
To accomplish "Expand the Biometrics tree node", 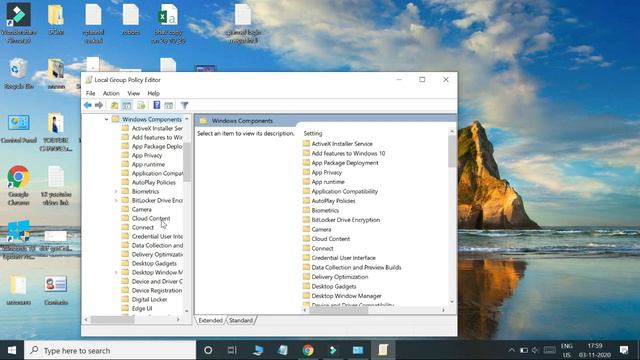I will 116,191.
